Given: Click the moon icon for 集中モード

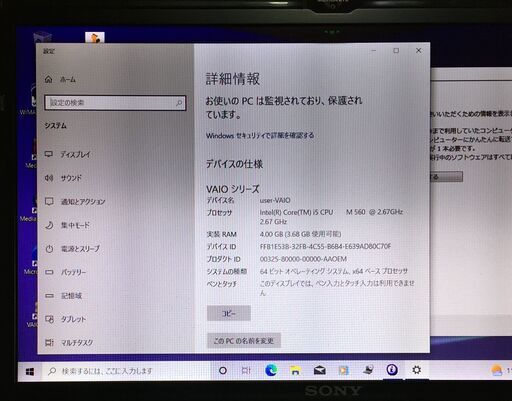Looking at the screenshot, I should click(49, 225).
